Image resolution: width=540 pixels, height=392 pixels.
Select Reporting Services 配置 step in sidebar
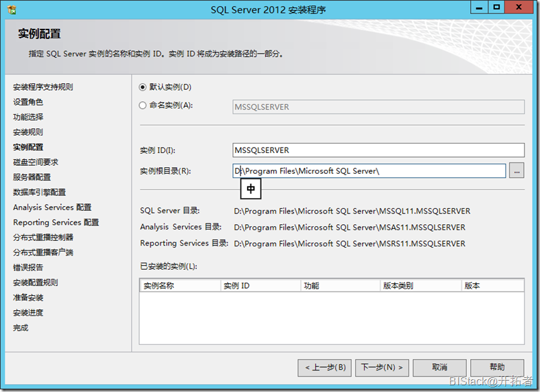pos(56,222)
